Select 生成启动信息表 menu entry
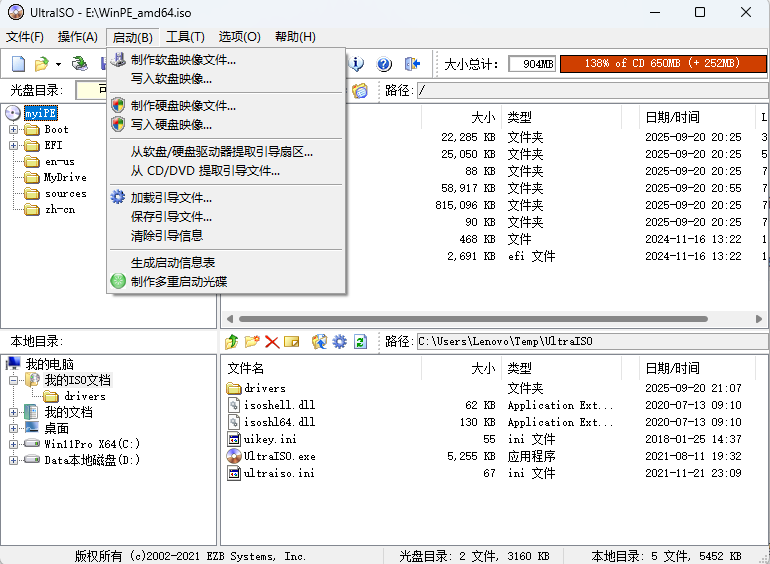The image size is (770, 564). click(x=226, y=263)
